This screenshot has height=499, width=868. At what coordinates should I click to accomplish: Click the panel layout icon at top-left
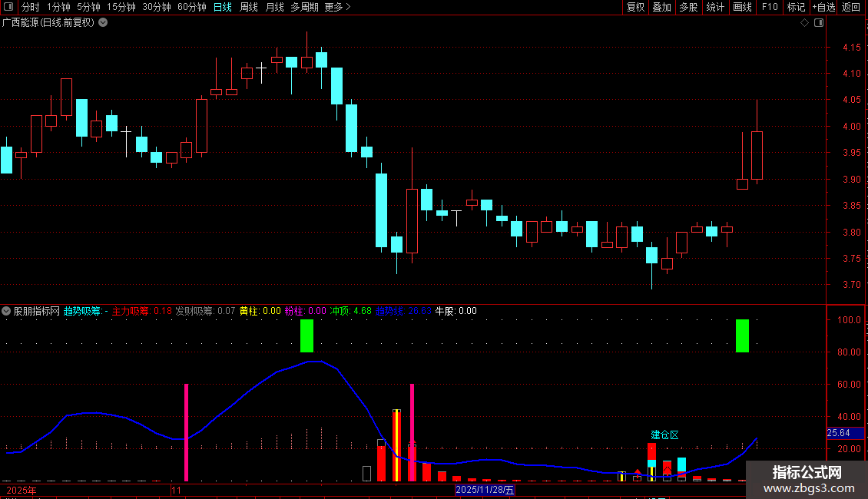coord(8,7)
